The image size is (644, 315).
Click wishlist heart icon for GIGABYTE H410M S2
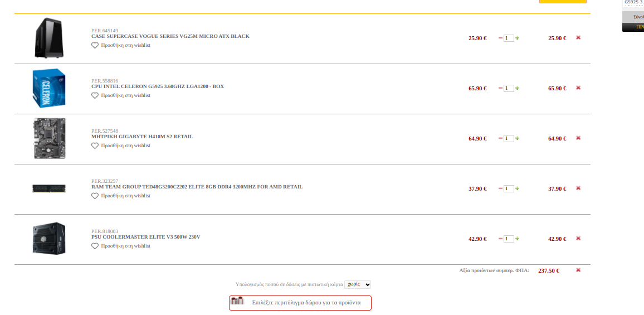point(95,146)
